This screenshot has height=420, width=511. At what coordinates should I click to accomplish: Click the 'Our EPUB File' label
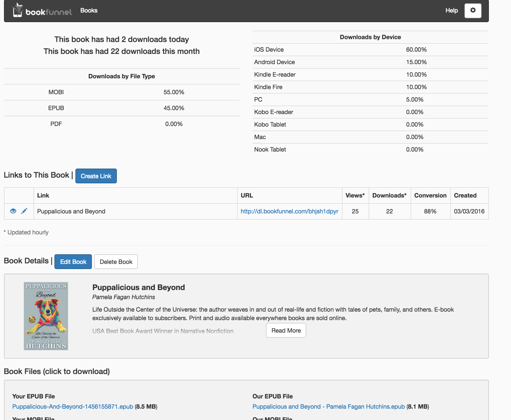[273, 396]
